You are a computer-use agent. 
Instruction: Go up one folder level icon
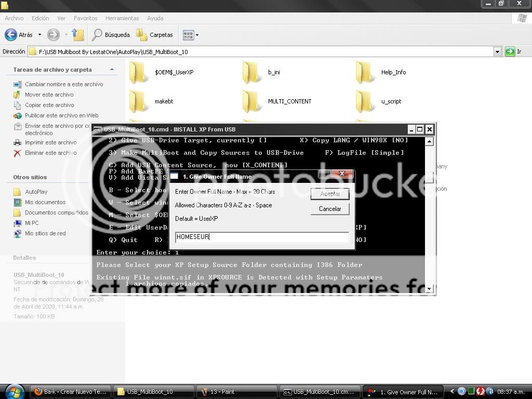(78, 35)
